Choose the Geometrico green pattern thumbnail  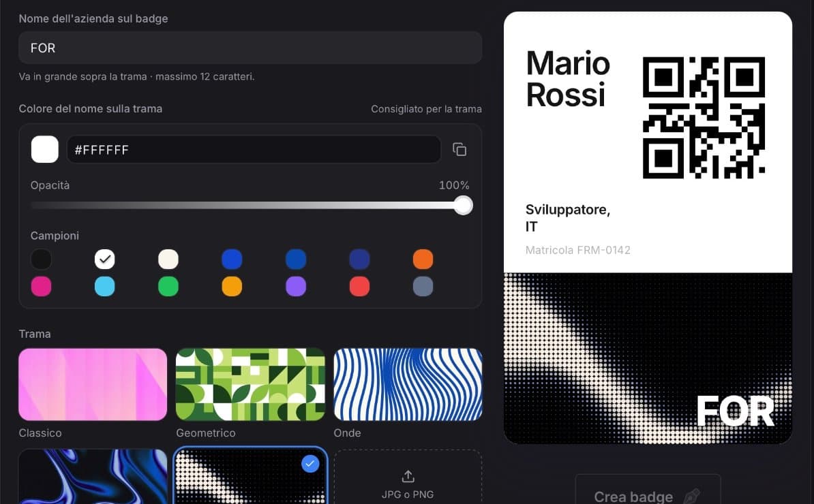(x=250, y=384)
